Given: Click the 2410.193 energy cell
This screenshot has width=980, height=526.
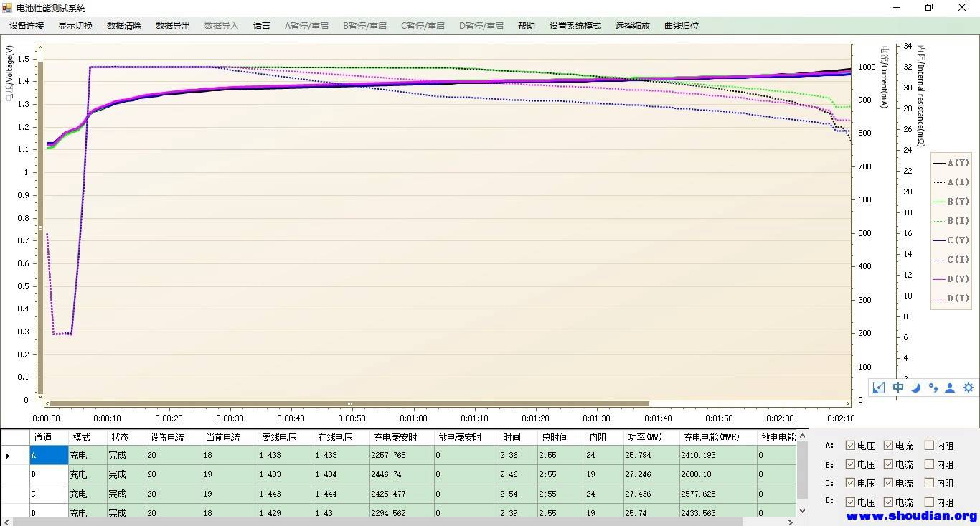Looking at the screenshot, I should 718,455.
